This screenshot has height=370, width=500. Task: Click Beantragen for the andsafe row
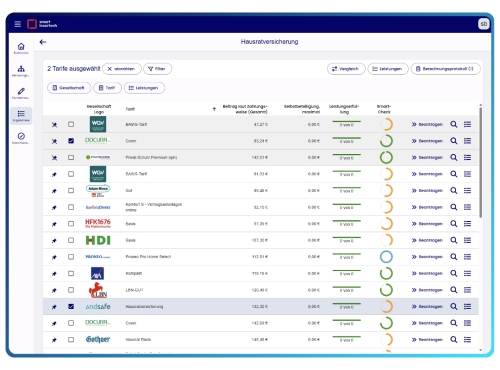click(x=427, y=307)
